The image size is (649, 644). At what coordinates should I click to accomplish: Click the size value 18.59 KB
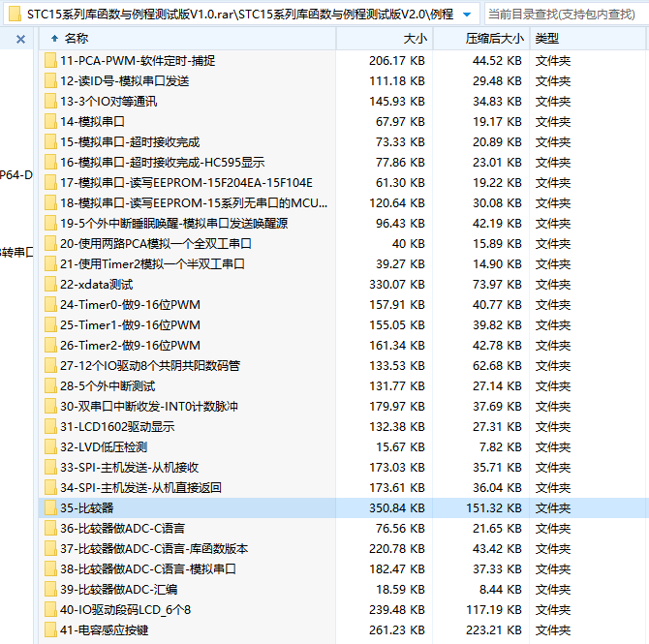pyautogui.click(x=400, y=590)
